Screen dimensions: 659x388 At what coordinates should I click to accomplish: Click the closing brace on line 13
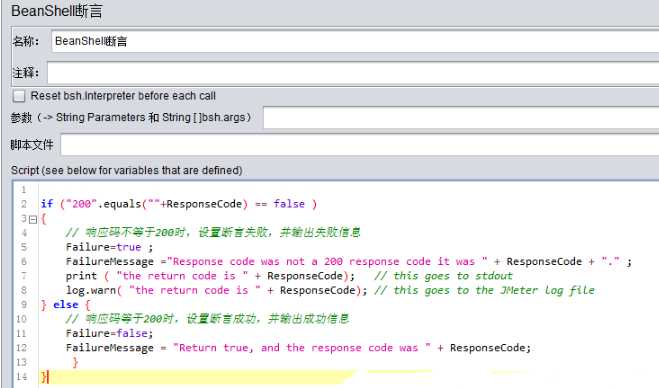(75, 362)
